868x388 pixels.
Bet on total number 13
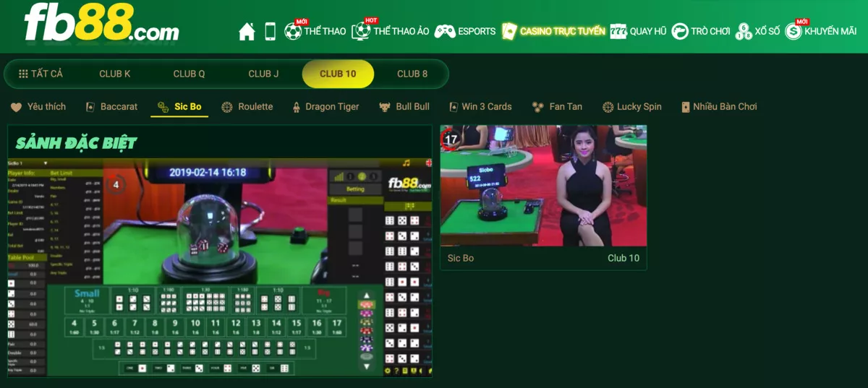pyautogui.click(x=255, y=327)
